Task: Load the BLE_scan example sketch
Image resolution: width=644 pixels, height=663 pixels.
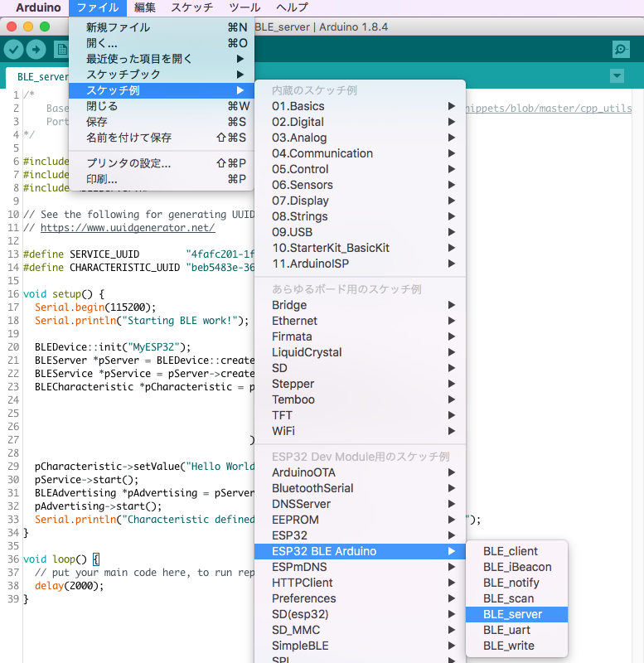Action: pyautogui.click(x=516, y=598)
